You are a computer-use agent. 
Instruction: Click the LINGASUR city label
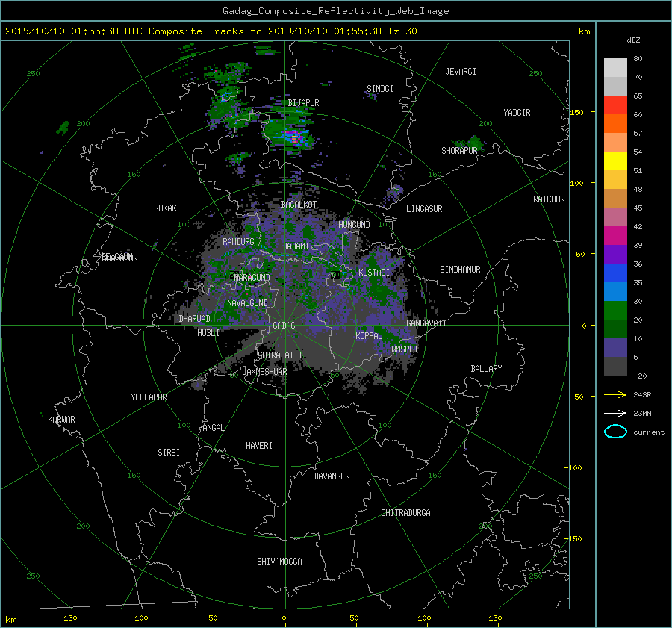tap(424, 209)
